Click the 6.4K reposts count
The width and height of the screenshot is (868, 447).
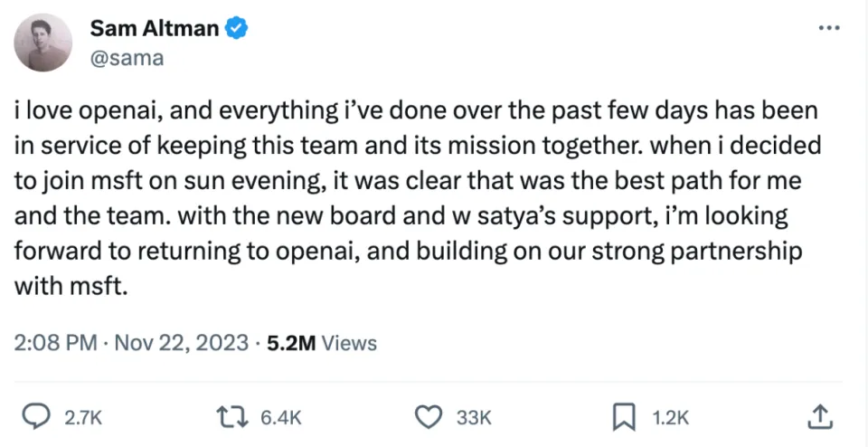280,417
